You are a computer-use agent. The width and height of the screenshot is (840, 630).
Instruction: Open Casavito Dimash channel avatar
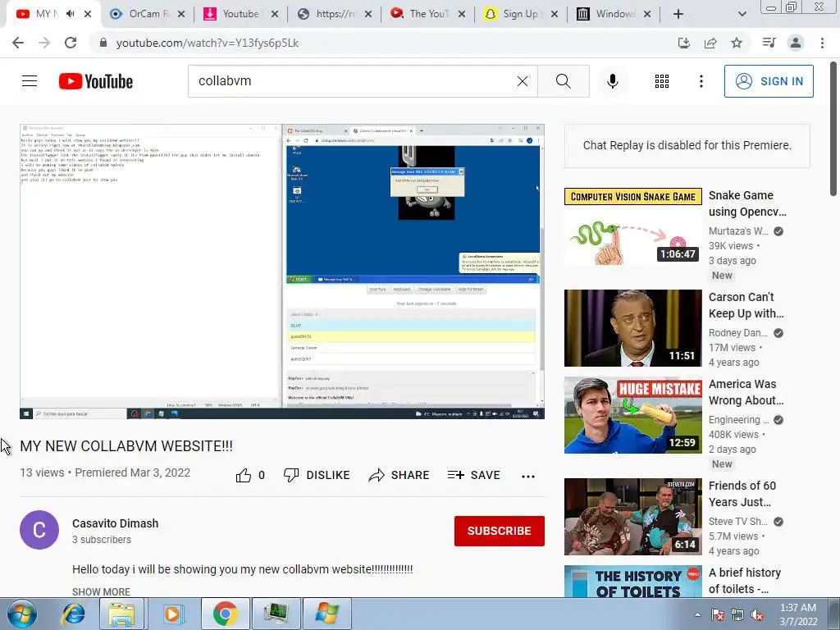(39, 530)
